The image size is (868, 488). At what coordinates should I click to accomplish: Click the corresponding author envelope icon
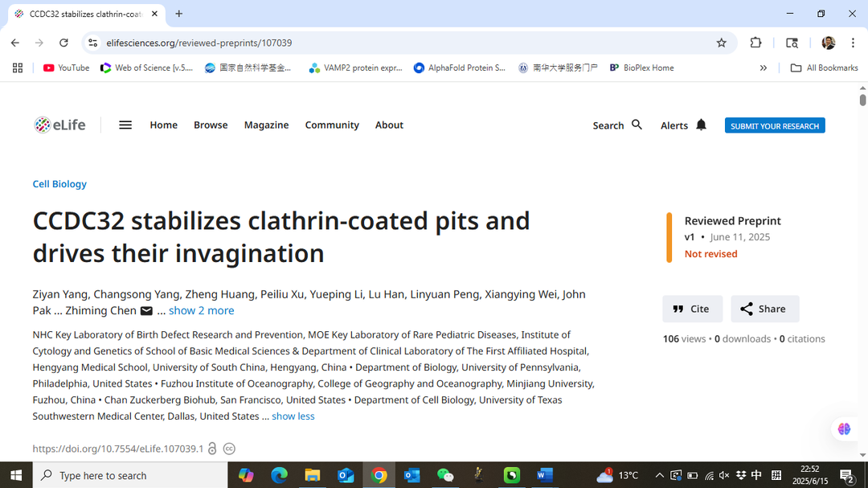pyautogui.click(x=146, y=311)
